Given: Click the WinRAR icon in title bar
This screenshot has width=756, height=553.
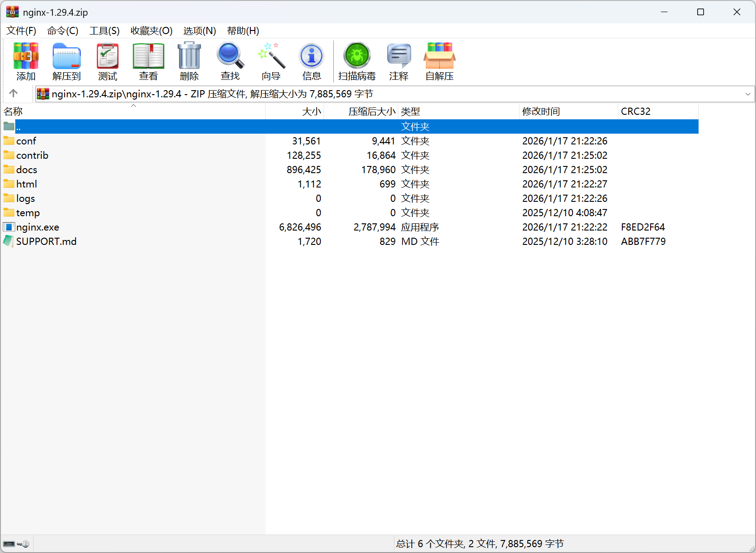Looking at the screenshot, I should [12, 12].
